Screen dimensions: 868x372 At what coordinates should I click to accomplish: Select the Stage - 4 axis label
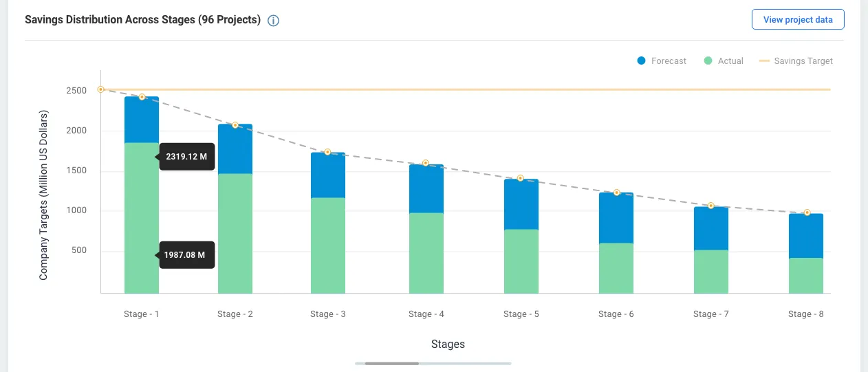pyautogui.click(x=426, y=314)
